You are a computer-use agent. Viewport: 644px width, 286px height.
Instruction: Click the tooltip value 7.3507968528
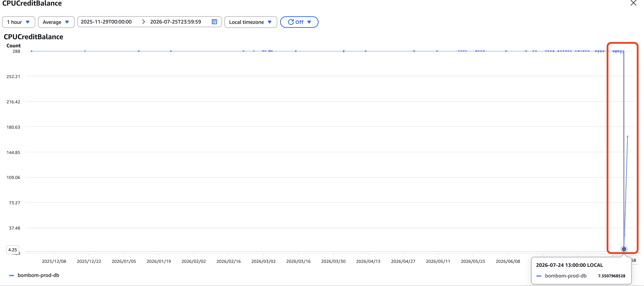click(611, 276)
